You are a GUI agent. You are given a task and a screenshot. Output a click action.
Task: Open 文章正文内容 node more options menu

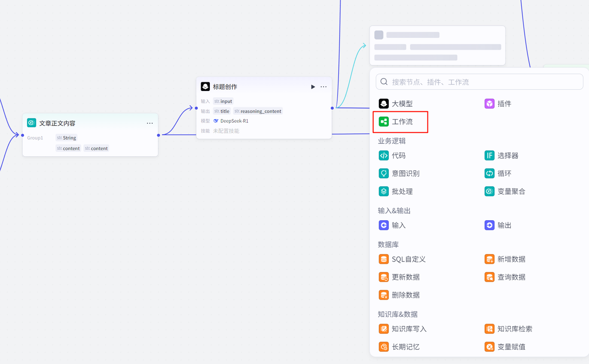point(150,123)
